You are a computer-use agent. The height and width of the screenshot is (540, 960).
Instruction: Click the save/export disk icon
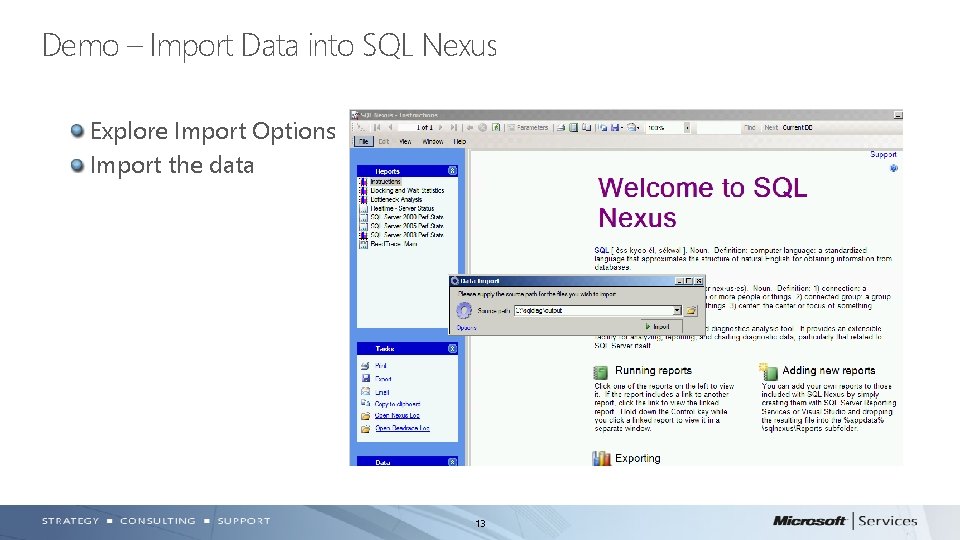(615, 127)
